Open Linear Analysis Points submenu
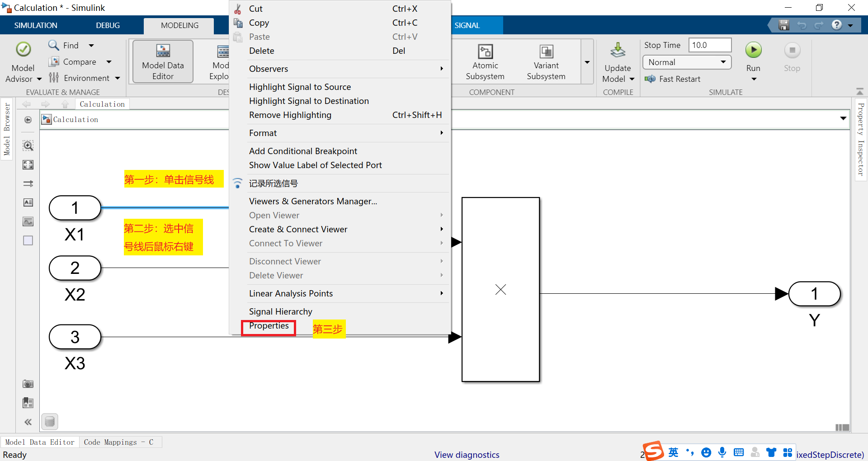Viewport: 868px width, 461px height. (340, 293)
